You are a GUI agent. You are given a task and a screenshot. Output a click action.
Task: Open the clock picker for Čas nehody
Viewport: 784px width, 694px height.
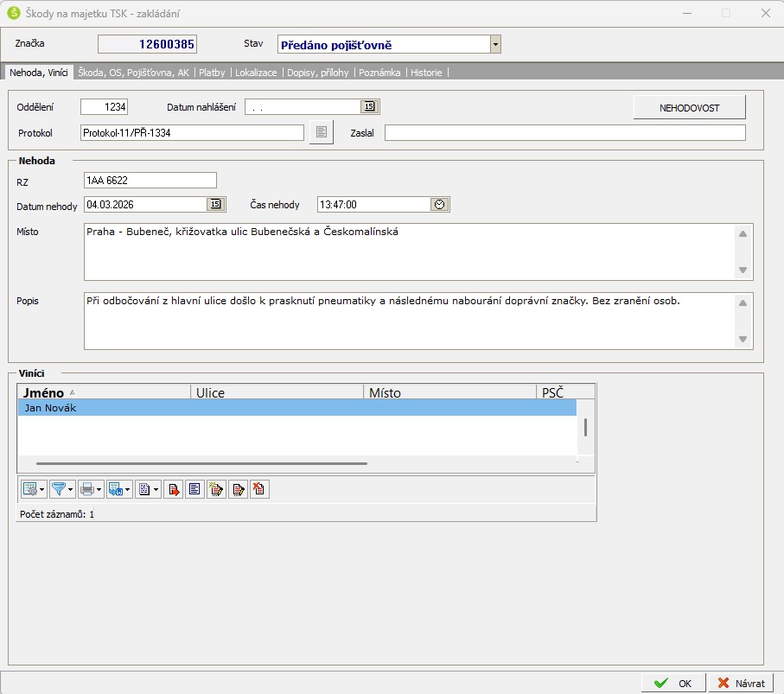[x=439, y=205]
